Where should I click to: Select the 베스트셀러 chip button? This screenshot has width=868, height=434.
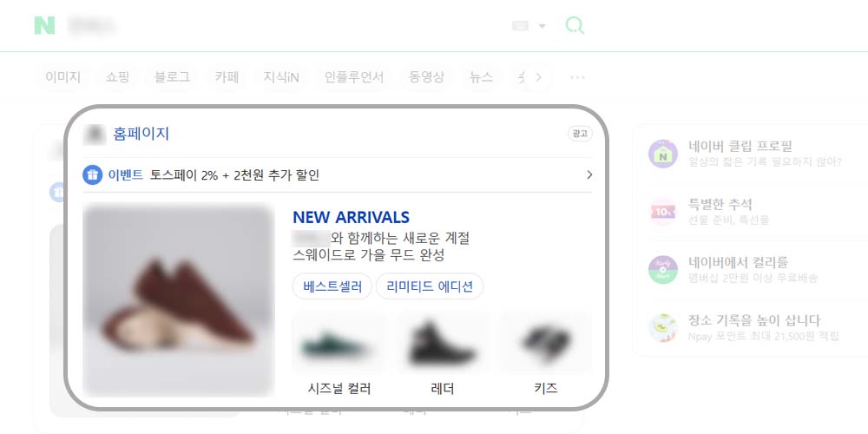(x=332, y=286)
